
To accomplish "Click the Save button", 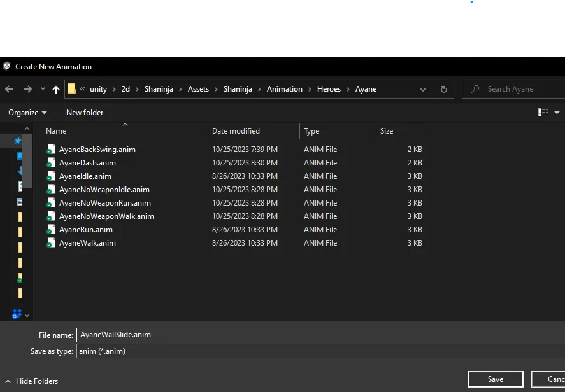I will point(496,379).
